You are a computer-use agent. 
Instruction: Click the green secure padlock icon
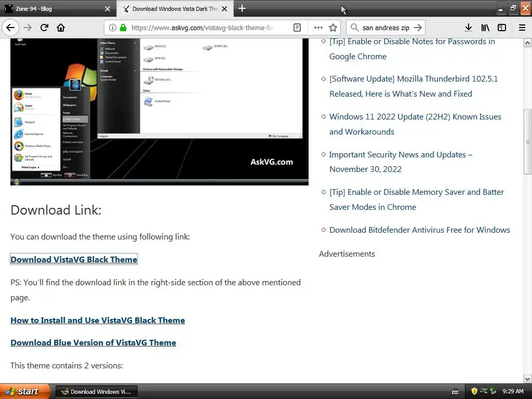[123, 28]
